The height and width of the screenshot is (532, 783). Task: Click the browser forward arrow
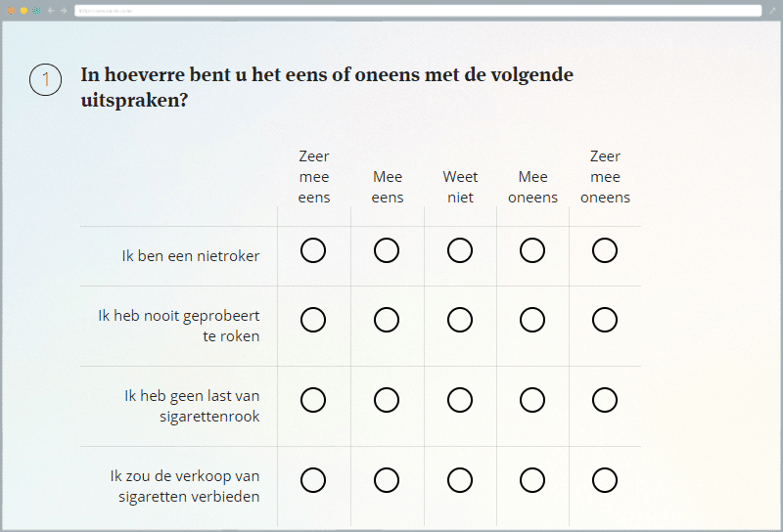pyautogui.click(x=64, y=11)
